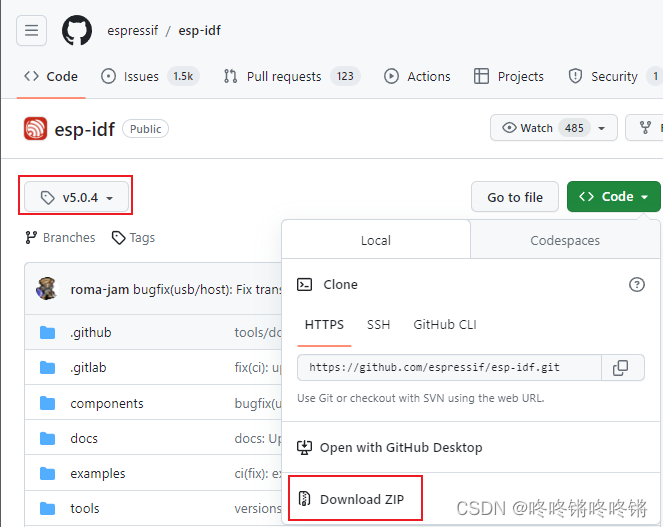
Task: Click the esp-idf repository logo
Action: tap(36, 129)
